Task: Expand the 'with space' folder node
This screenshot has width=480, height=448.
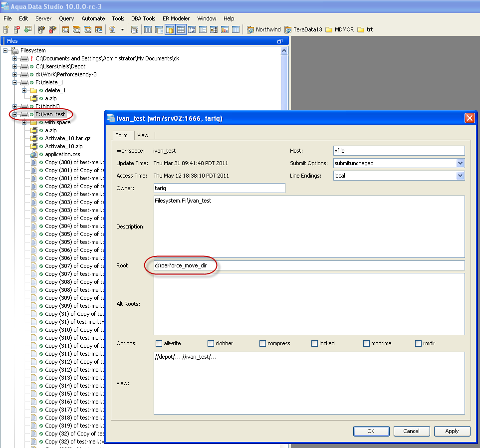Action: click(x=24, y=122)
